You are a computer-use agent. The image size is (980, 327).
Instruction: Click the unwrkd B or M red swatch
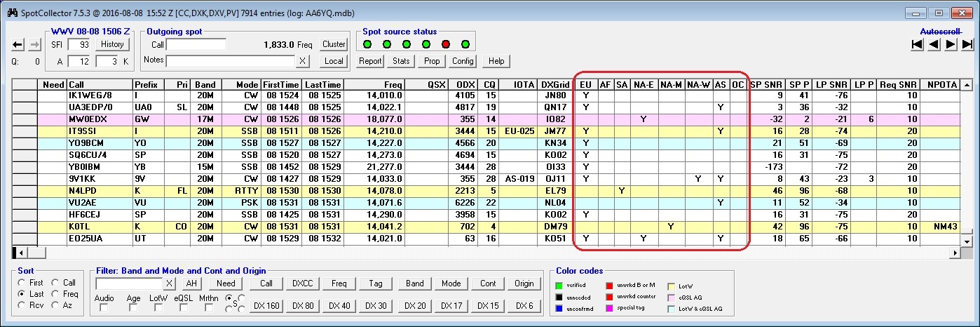[x=608, y=286]
